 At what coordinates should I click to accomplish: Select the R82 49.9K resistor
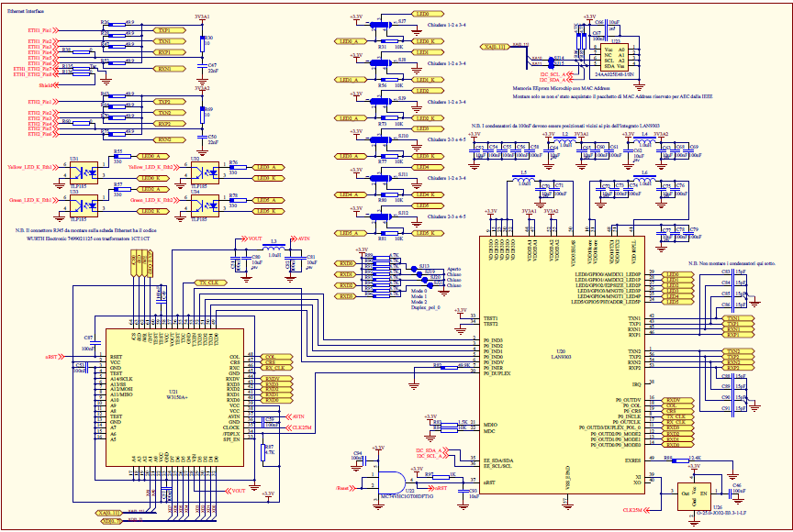(450, 368)
